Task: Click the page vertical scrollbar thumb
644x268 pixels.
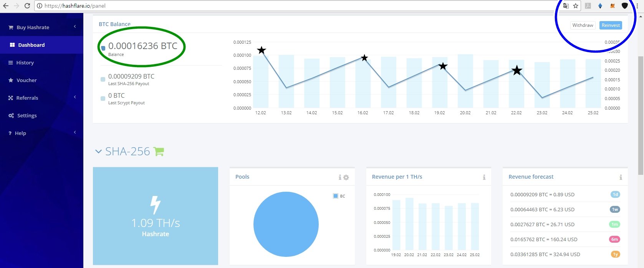Action: pos(641,115)
